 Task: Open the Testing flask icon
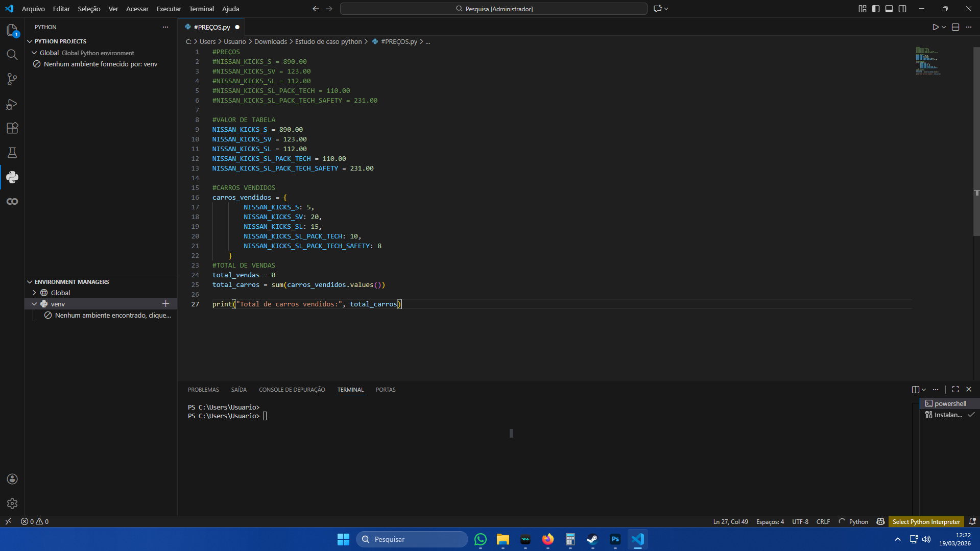(12, 153)
